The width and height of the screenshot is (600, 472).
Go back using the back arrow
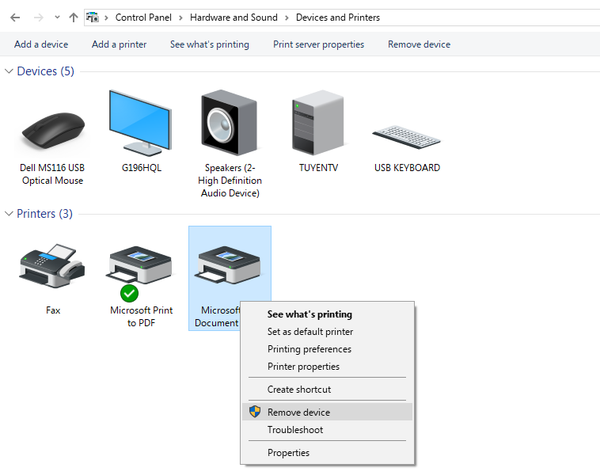pos(15,18)
